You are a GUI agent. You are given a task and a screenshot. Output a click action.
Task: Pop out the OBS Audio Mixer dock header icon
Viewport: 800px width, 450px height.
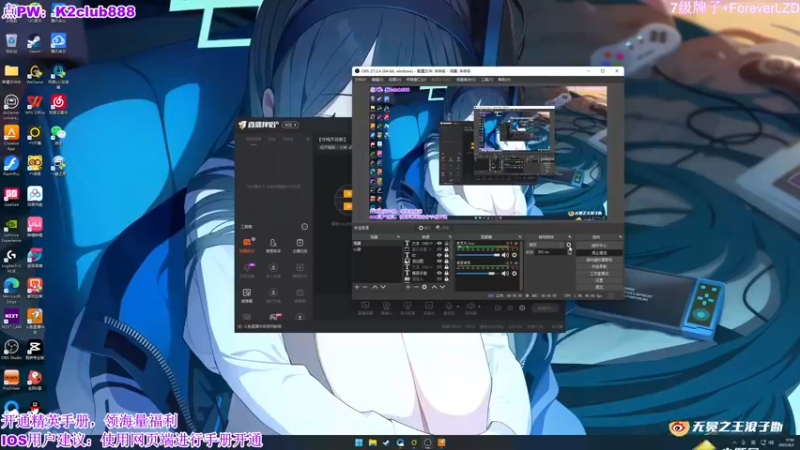(519, 237)
